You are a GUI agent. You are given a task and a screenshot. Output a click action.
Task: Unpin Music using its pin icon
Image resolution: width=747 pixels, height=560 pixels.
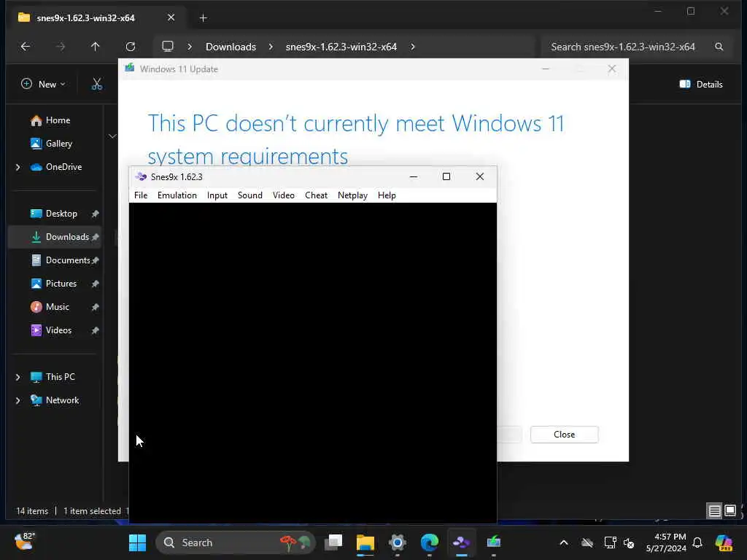pos(95,307)
